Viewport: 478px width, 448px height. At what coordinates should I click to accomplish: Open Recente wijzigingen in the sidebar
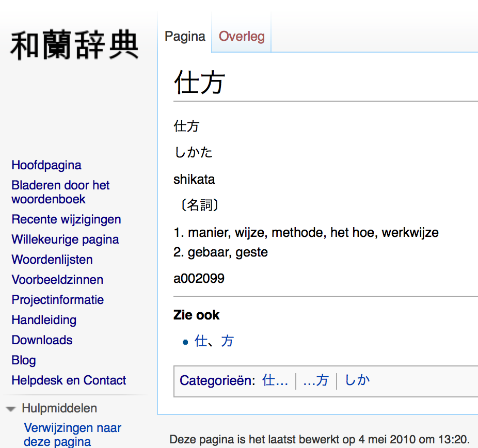click(x=66, y=219)
